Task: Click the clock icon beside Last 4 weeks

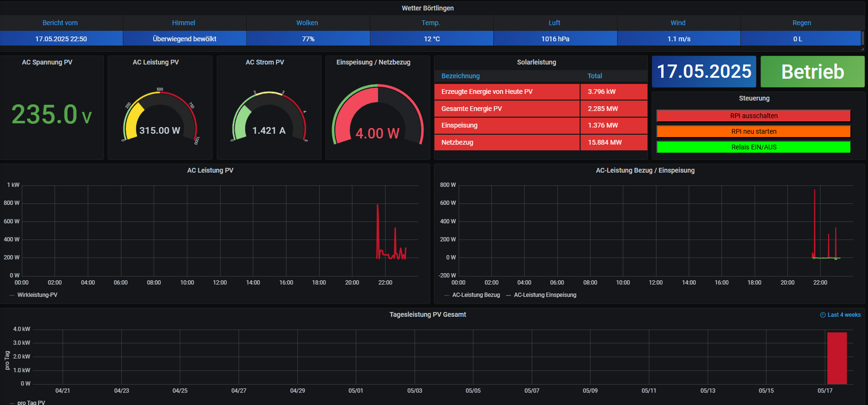Action: coord(823,315)
